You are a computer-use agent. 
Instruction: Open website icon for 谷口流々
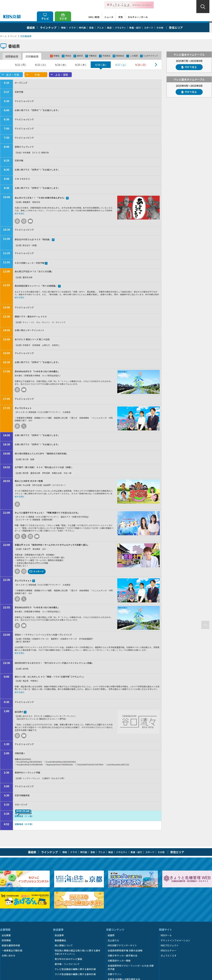click(17, 736)
